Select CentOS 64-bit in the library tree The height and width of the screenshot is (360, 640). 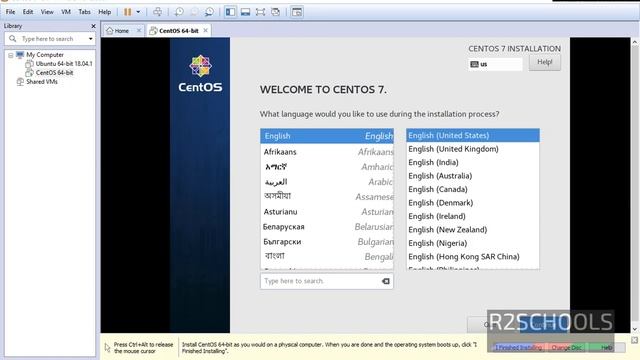click(54, 73)
